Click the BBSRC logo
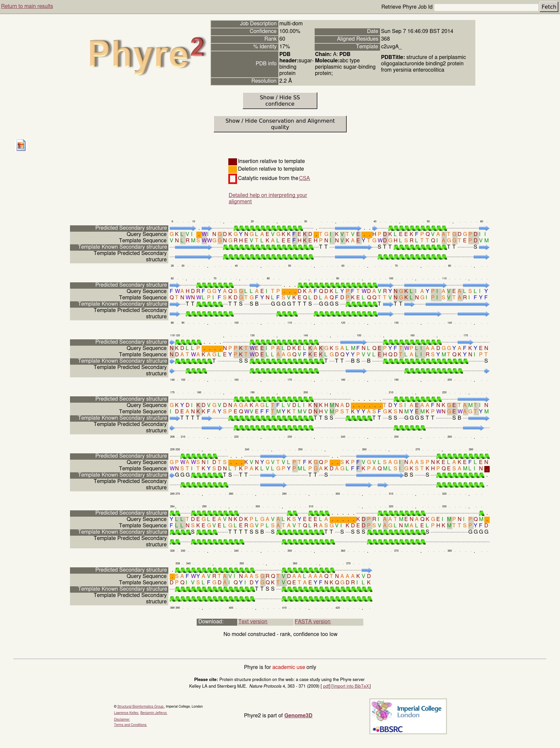 point(388,729)
